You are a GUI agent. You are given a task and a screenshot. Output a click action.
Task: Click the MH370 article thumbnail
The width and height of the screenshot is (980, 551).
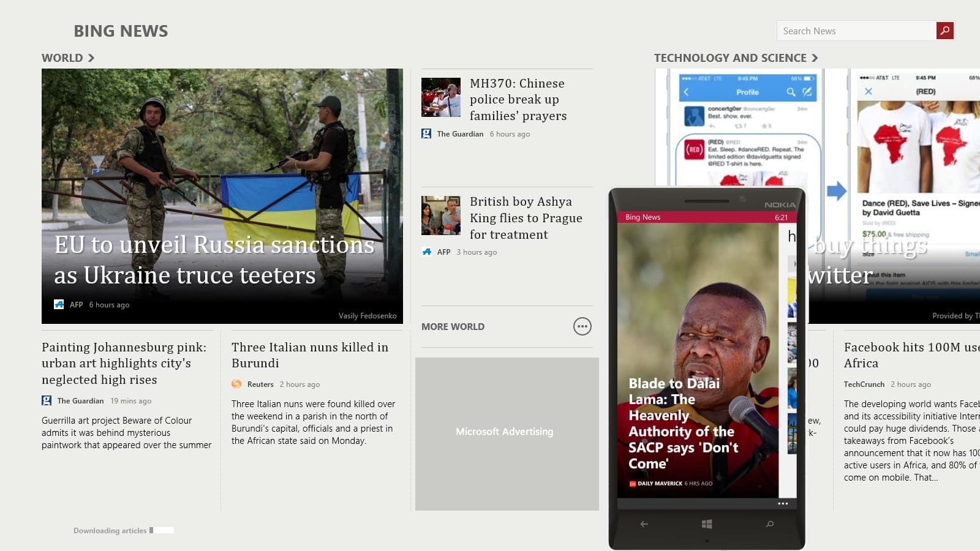tap(441, 97)
